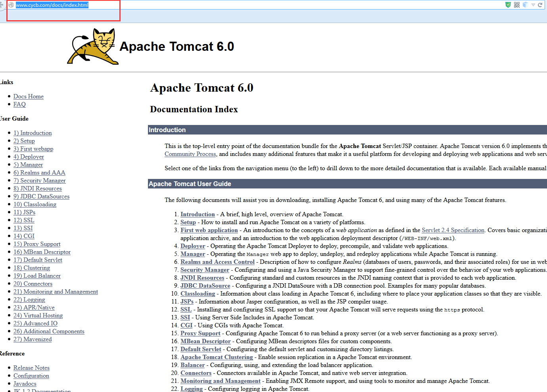Open sidebar link 8) JNDI Resources
Image resolution: width=547 pixels, height=392 pixels.
pyautogui.click(x=38, y=188)
